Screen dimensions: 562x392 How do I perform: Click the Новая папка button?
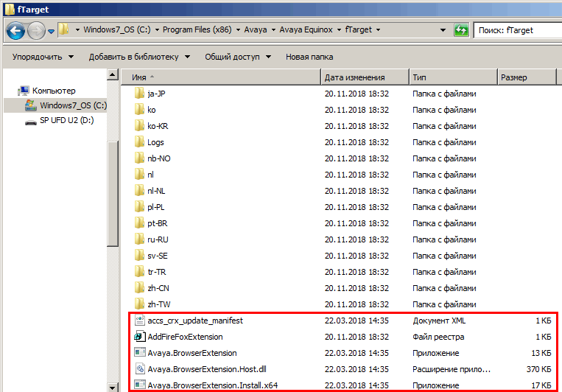tap(309, 57)
